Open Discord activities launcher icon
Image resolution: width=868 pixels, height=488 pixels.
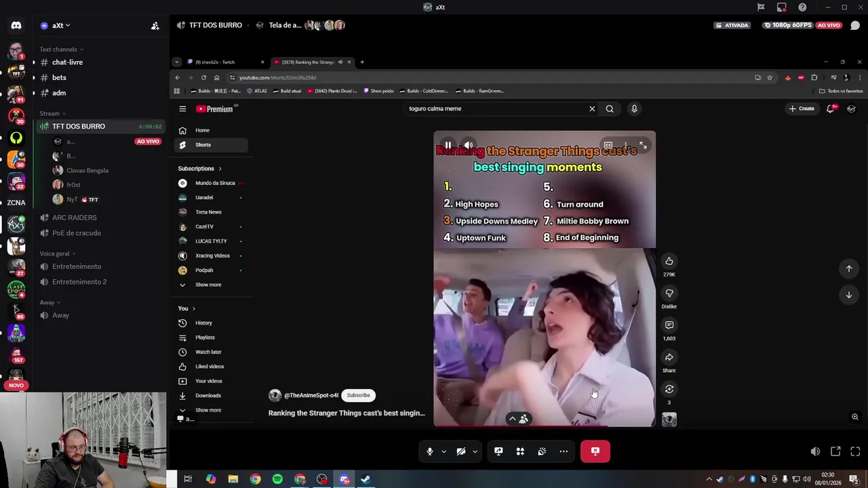point(520,451)
